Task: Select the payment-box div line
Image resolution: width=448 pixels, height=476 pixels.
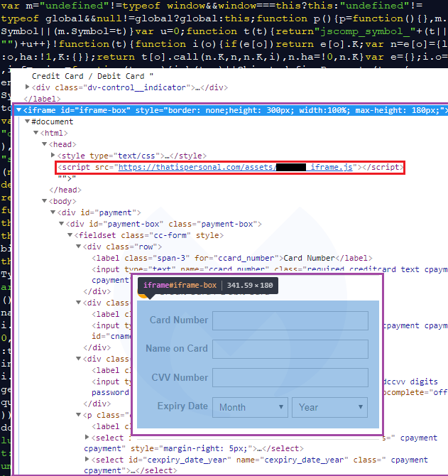Action: click(x=163, y=224)
